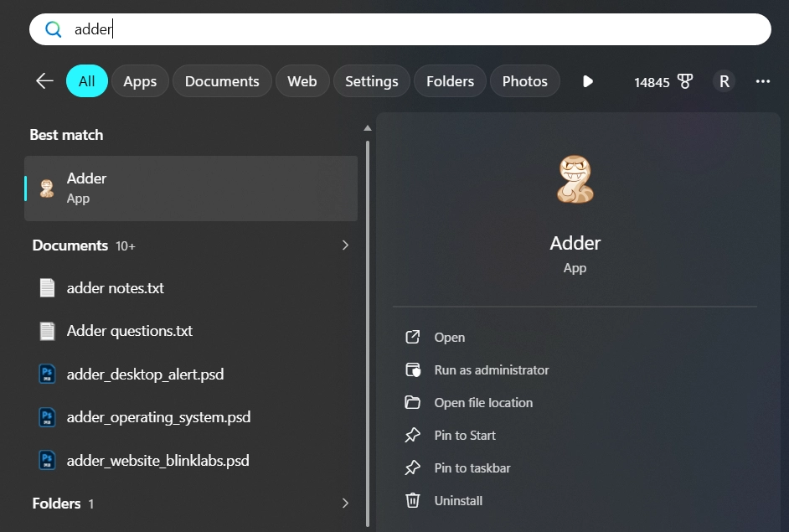This screenshot has width=789, height=532.
Task: Show more filter categories with play arrow
Action: point(587,81)
